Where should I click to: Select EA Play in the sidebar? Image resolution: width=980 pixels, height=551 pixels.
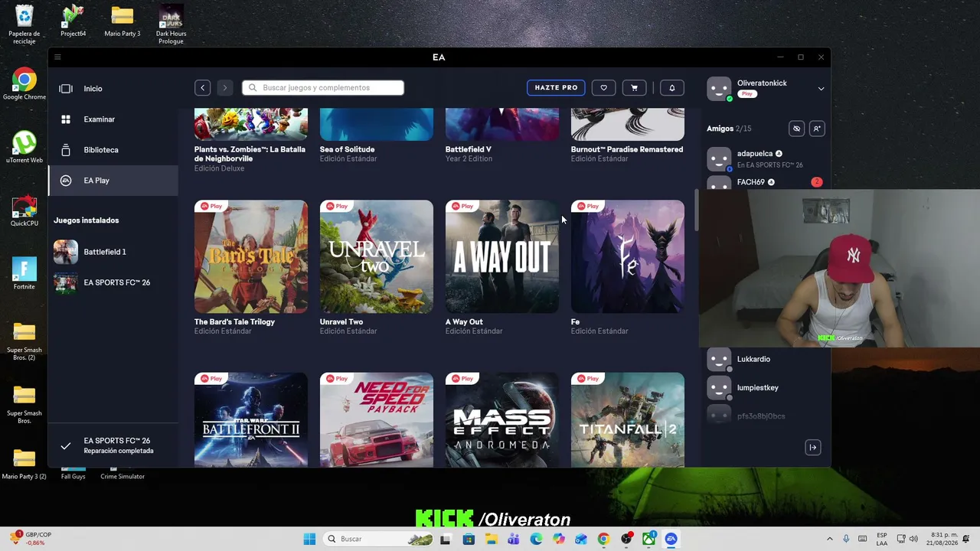tap(113, 181)
